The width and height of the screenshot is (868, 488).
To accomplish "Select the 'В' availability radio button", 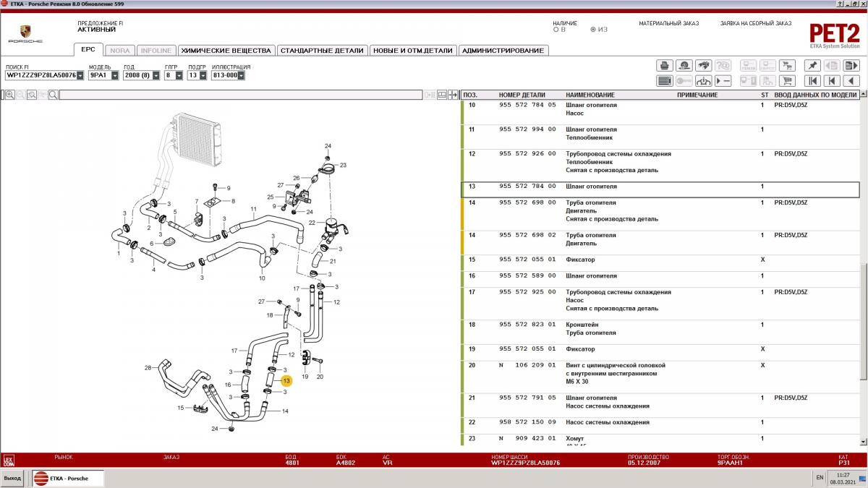I will (x=556, y=30).
